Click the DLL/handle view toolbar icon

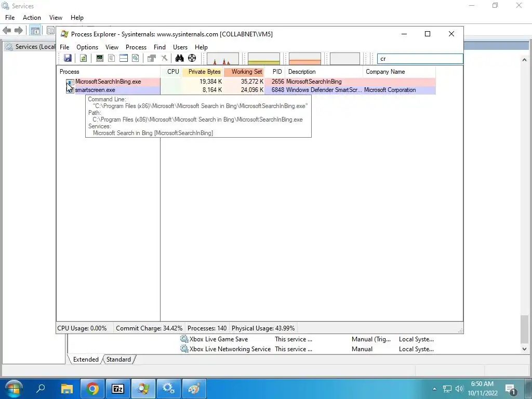136,58
